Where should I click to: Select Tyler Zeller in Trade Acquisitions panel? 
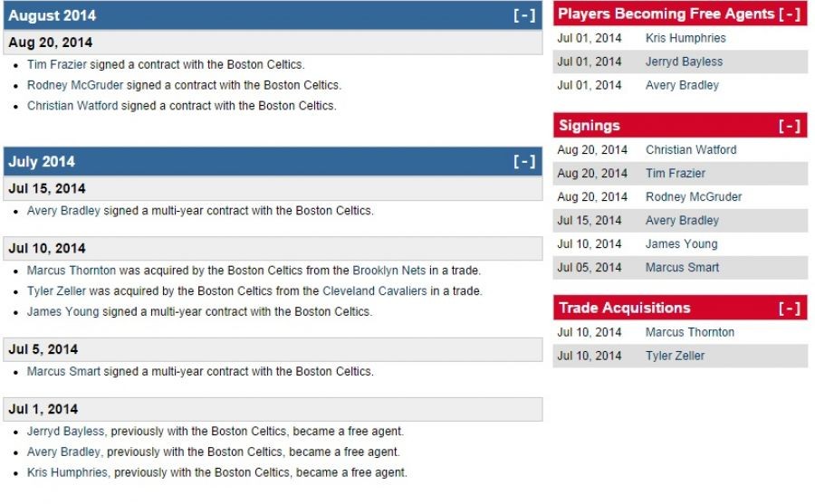click(675, 357)
